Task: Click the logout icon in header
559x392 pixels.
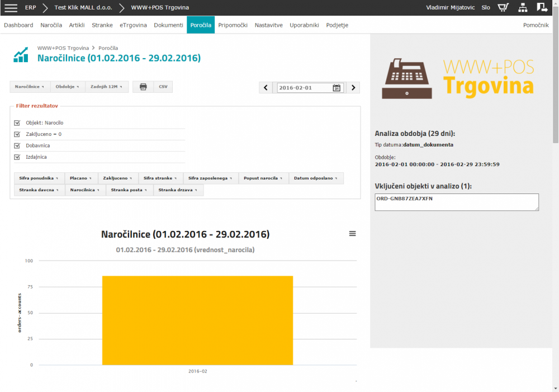Action: coord(542,8)
